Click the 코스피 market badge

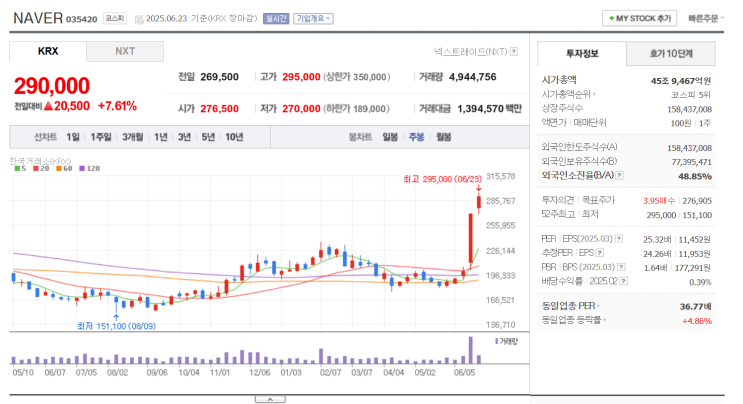pos(115,18)
